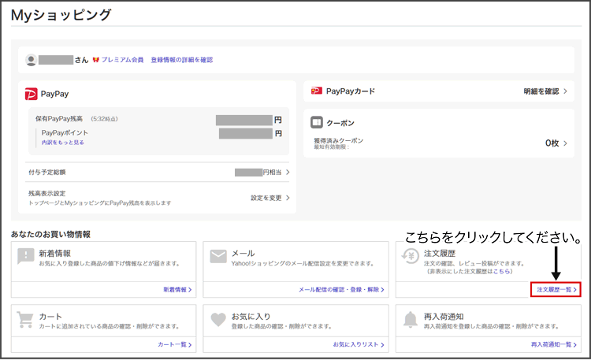
Task: Open the プレミアム会員 link
Action: (x=122, y=60)
